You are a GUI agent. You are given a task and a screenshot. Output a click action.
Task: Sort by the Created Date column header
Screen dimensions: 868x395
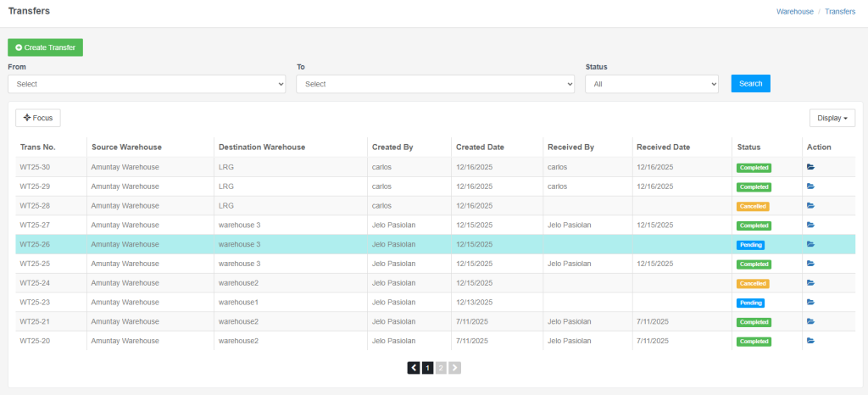(480, 147)
